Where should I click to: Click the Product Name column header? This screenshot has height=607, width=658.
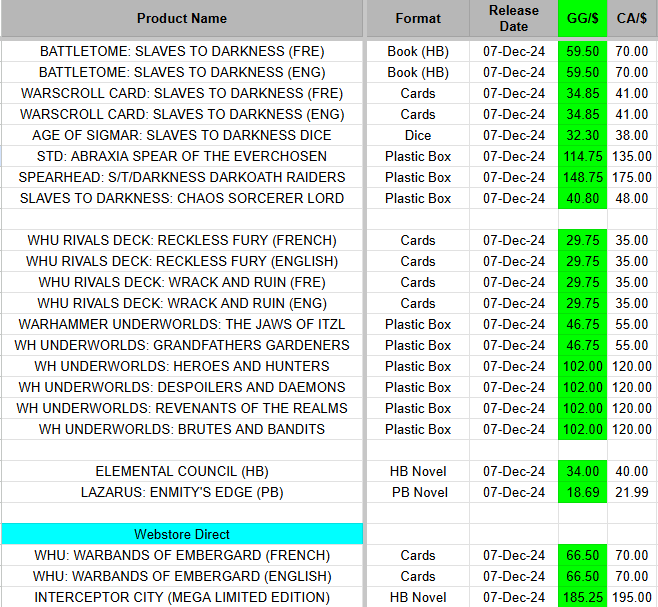click(182, 18)
